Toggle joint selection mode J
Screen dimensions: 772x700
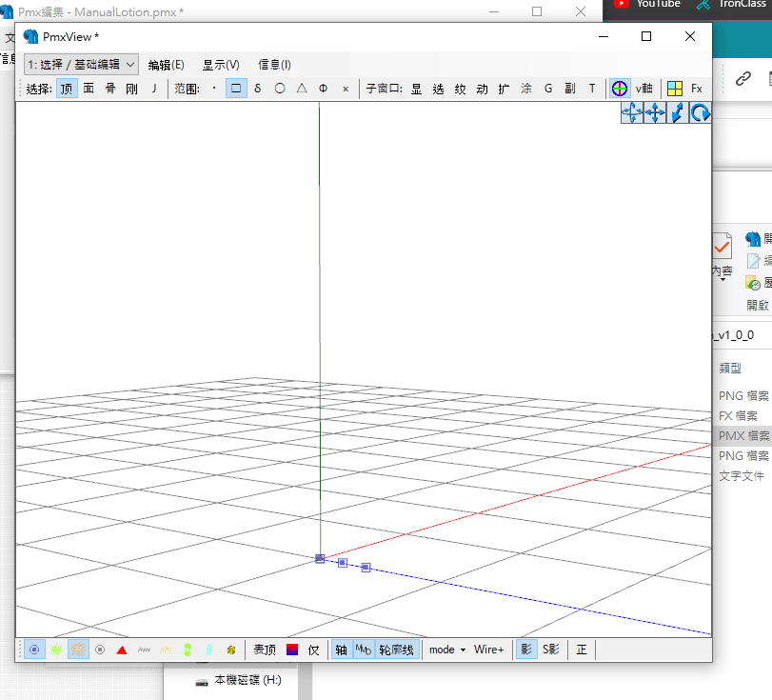pos(153,89)
